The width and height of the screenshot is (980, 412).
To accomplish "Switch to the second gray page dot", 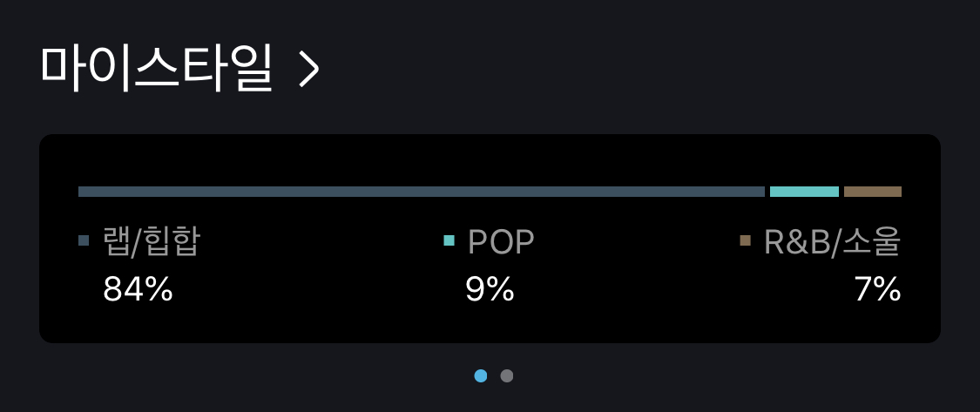I will 507,375.
